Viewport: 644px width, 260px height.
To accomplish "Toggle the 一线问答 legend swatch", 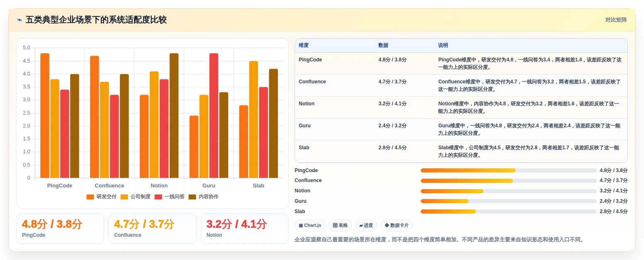I will pos(158,197).
